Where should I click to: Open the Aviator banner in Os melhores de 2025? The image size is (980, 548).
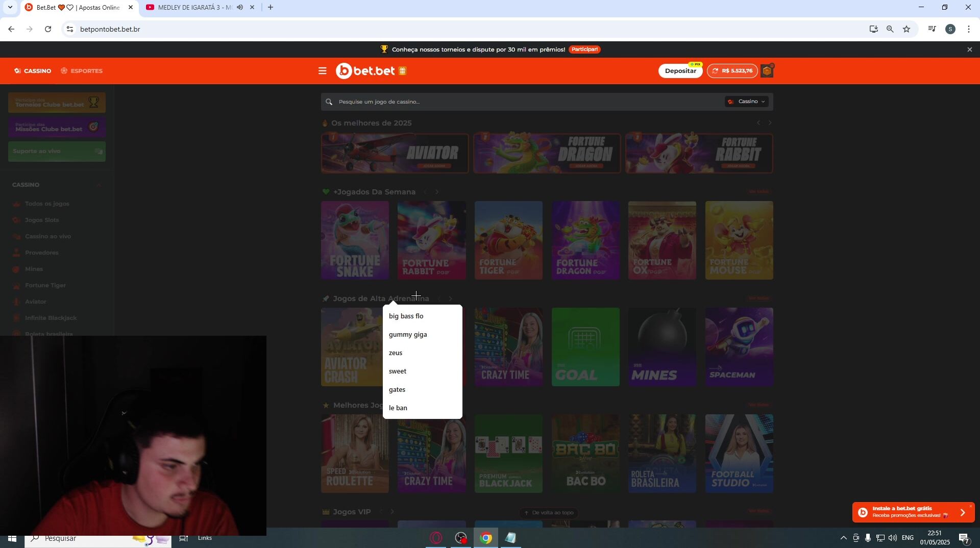(x=395, y=153)
